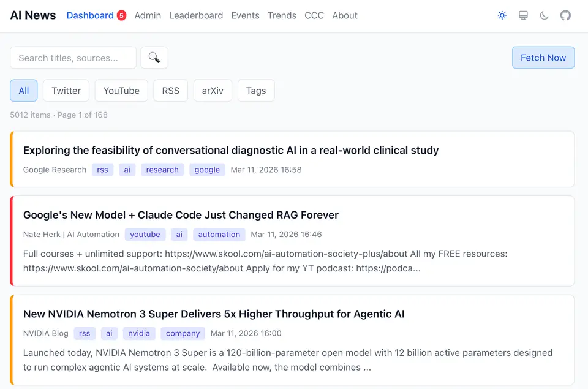The width and height of the screenshot is (588, 389).
Task: Go to the Trends page
Action: point(282,15)
